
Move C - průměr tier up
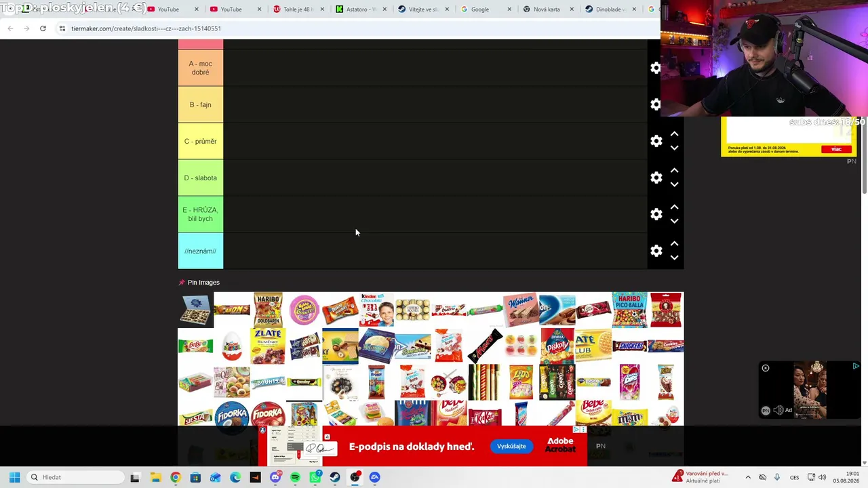[x=674, y=134]
